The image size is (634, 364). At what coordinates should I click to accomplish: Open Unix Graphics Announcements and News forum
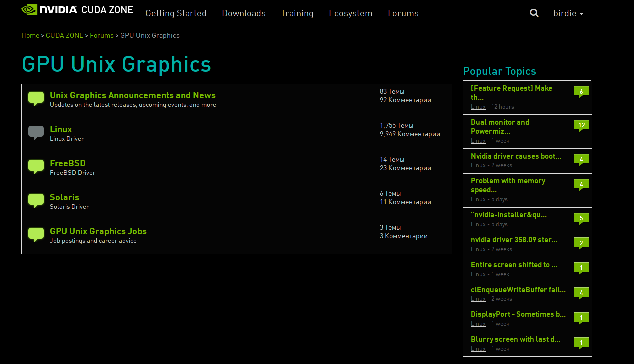click(133, 95)
